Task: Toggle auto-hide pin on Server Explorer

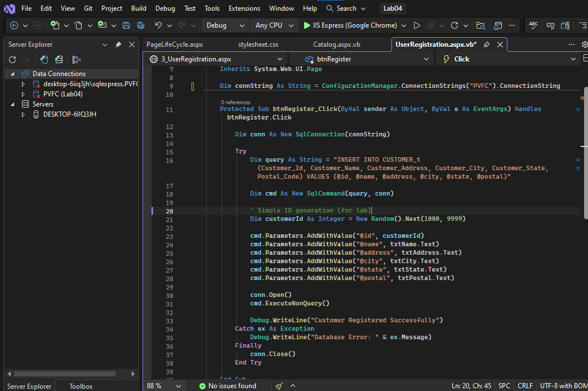Action: point(118,45)
